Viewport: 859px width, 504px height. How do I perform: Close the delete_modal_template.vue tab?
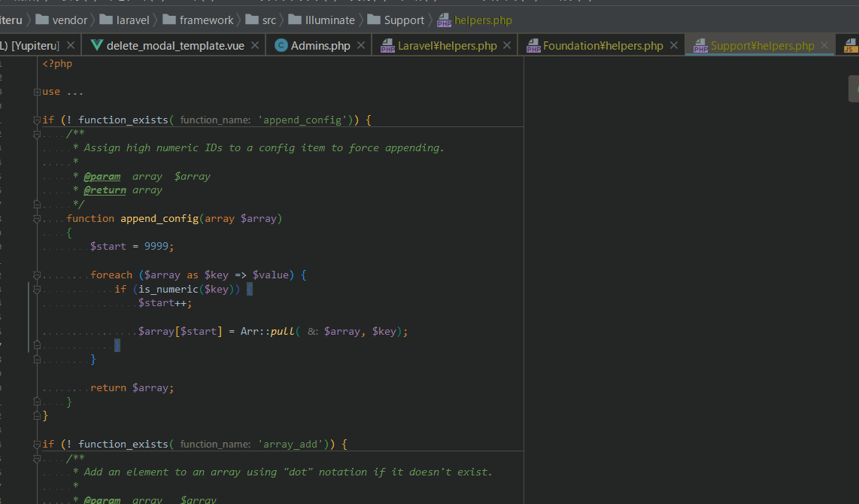[255, 46]
